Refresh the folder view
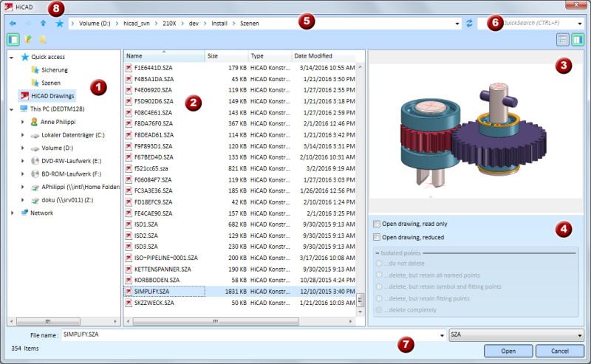591x364 pixels. 469,24
